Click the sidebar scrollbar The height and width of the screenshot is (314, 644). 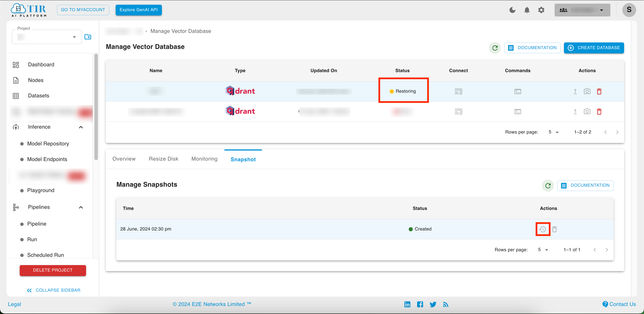[x=96, y=107]
